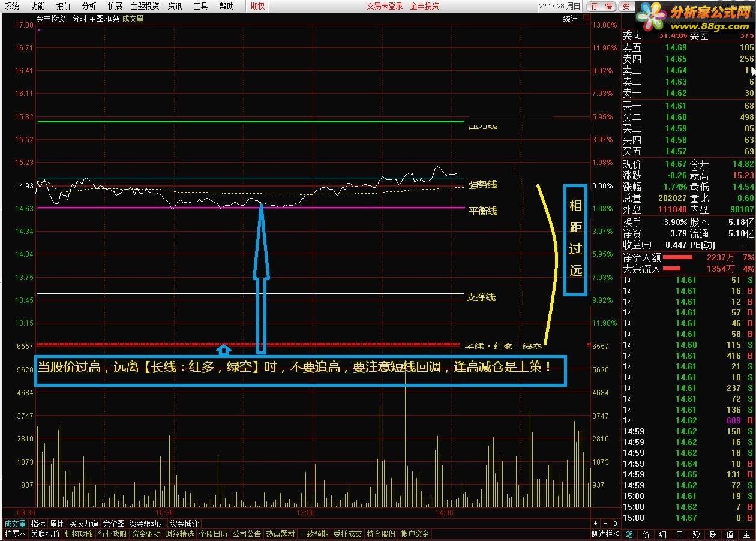Click the 统计 button above chart
Image resolution: width=756 pixels, height=541 pixels.
click(570, 19)
